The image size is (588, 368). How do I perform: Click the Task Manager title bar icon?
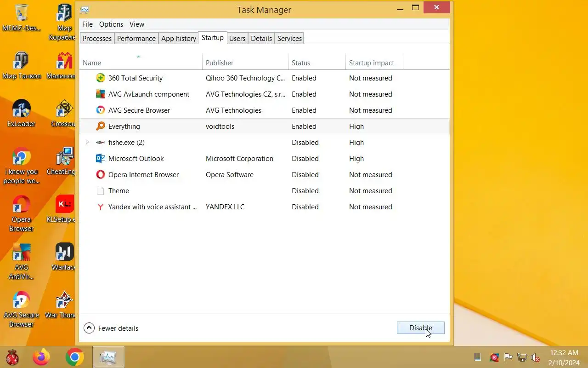click(85, 10)
